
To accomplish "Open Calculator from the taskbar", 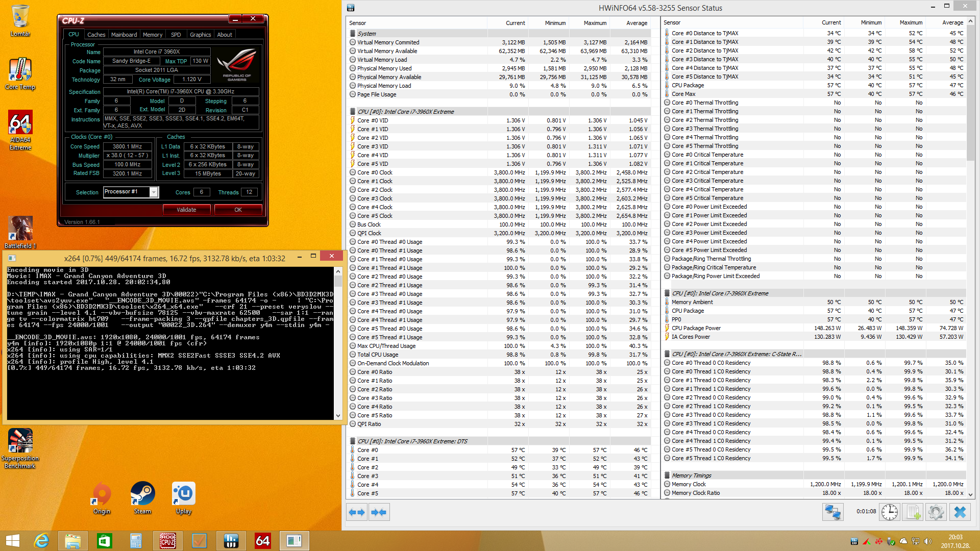I will (x=136, y=541).
